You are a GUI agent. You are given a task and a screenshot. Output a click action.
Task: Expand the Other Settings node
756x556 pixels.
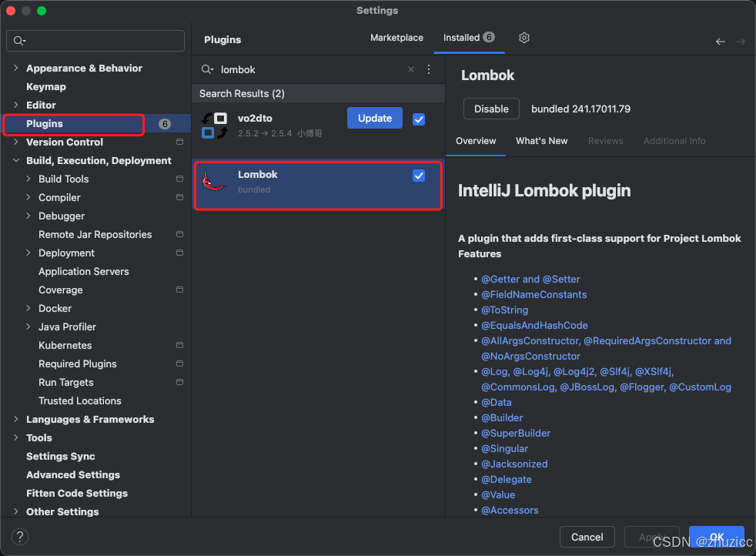tap(16, 511)
